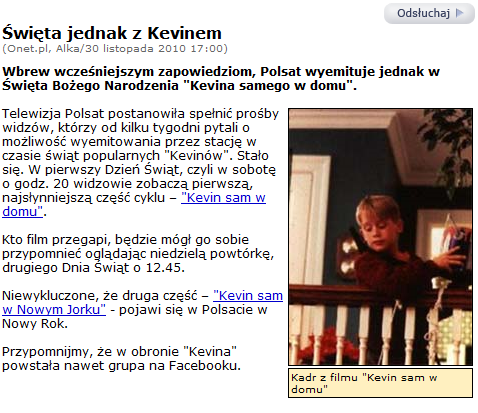478x413 pixels.
Task: Open the "Kevin sam w domu" link
Action: click(134, 204)
